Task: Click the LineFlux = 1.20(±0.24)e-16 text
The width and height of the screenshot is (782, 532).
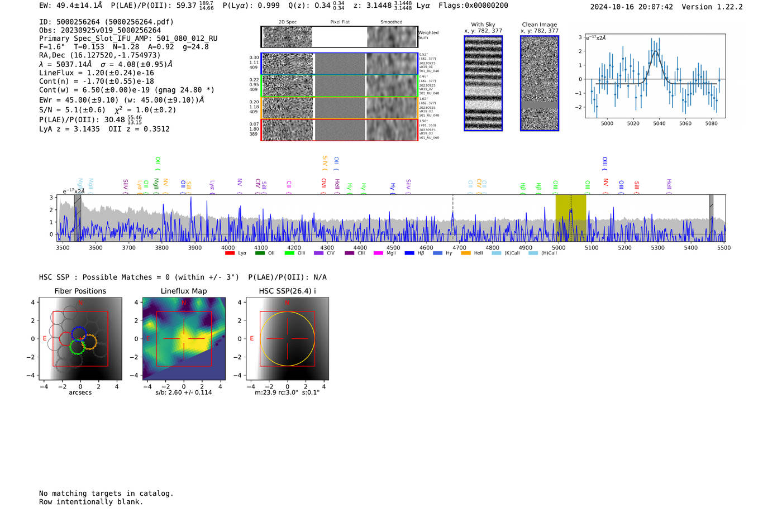Action: 97,73
